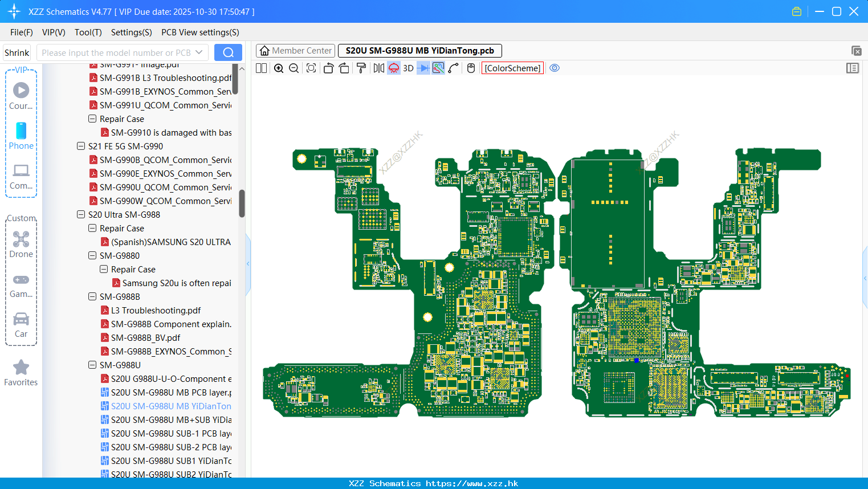Screen dimensions: 868x489
Task: Select the curve connection tool
Action: pyautogui.click(x=454, y=68)
